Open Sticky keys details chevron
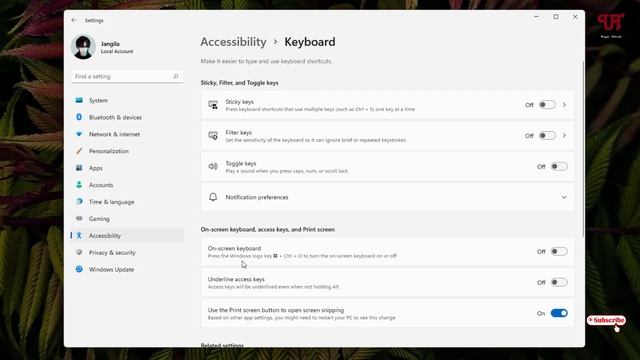This screenshot has height=360, width=640. click(564, 105)
